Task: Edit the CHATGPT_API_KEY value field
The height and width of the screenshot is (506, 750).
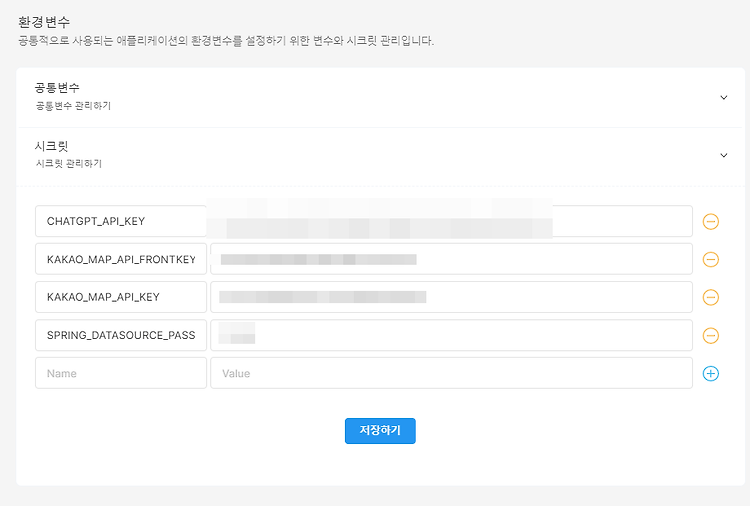Action: click(452, 221)
